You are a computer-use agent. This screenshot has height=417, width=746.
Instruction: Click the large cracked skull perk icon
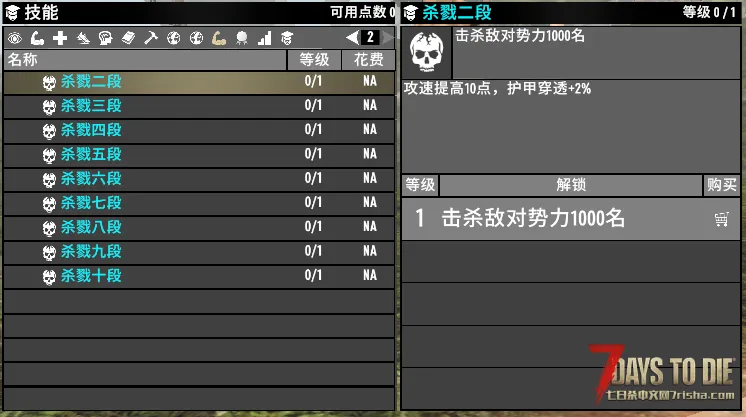click(426, 52)
